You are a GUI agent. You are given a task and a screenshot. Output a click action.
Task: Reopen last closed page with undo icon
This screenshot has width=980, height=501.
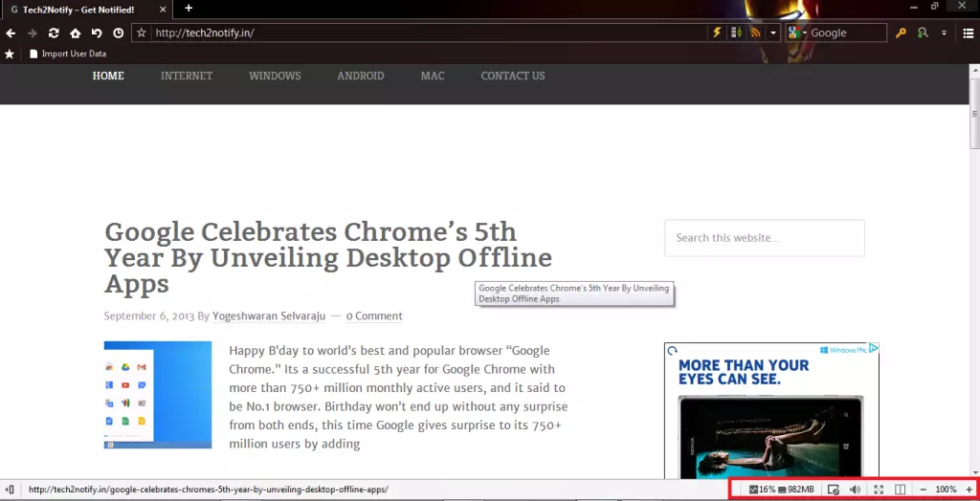pos(97,33)
